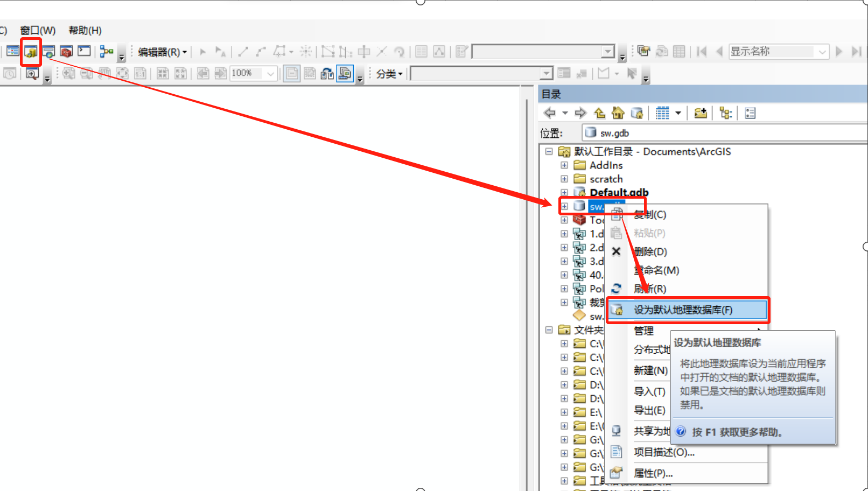Go to the catalog Home folder icon
The height and width of the screenshot is (491, 868).
coord(618,113)
